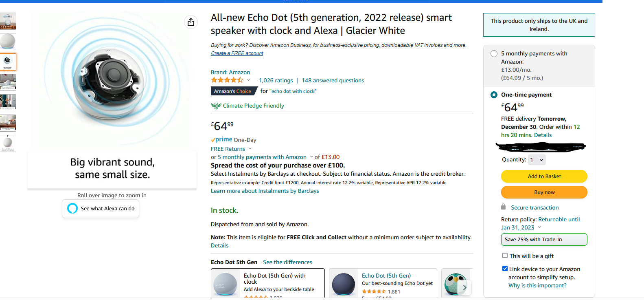Click the Alexa ring icon button
The height and width of the screenshot is (300, 644).
pos(72,208)
